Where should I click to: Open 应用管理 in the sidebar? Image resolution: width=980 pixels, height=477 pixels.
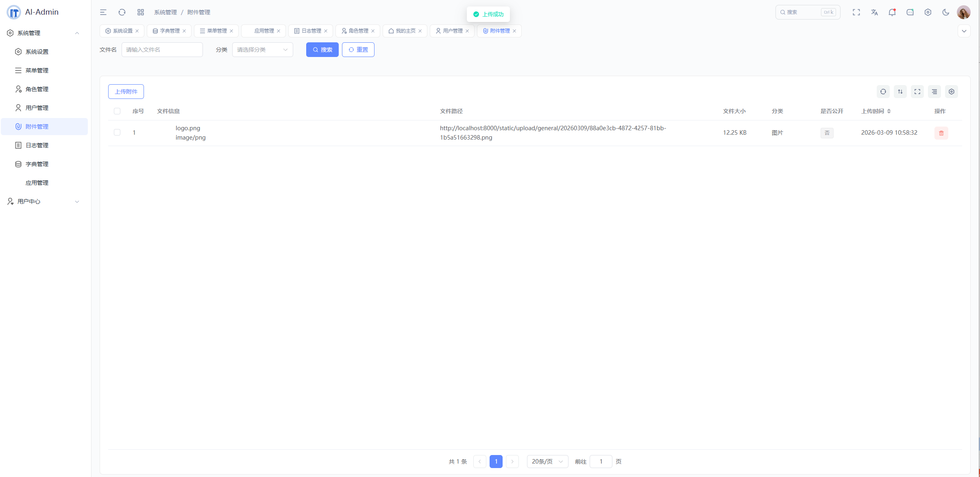44,183
